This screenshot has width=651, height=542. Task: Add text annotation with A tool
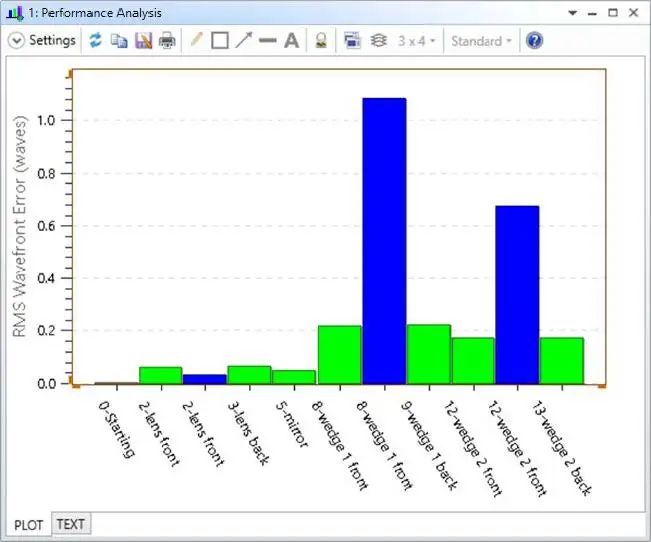(x=291, y=41)
